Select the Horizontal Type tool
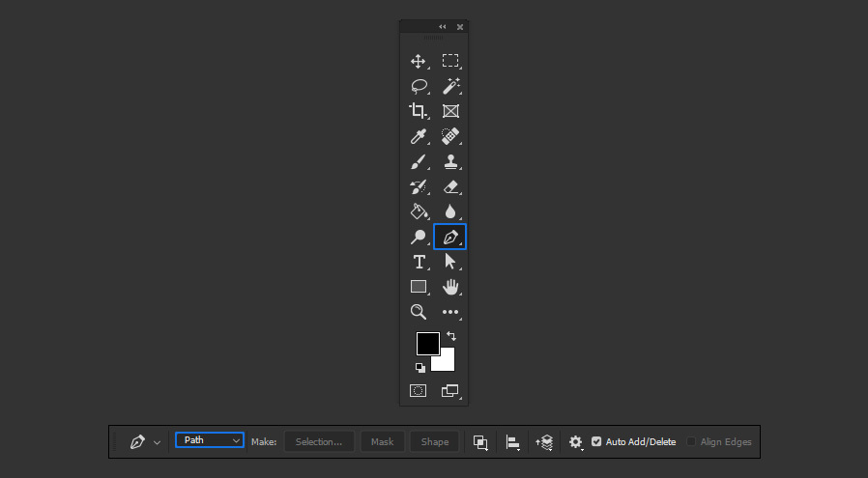 [420, 262]
